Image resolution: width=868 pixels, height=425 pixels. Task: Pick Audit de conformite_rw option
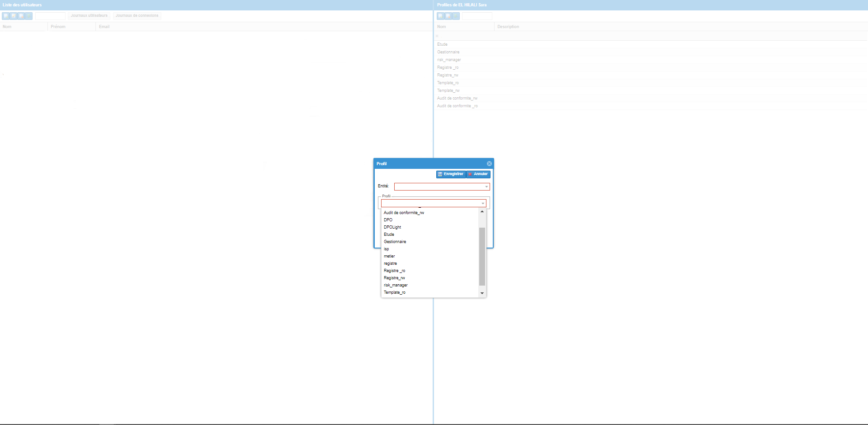pos(404,213)
